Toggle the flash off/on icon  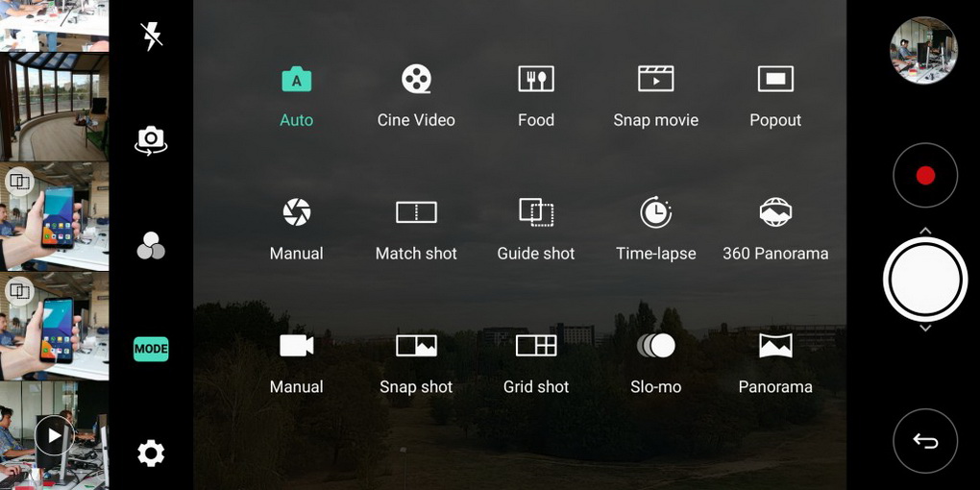click(151, 37)
